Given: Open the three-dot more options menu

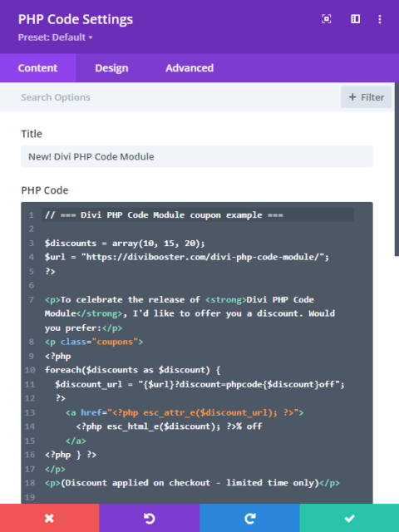Looking at the screenshot, I should click(380, 19).
